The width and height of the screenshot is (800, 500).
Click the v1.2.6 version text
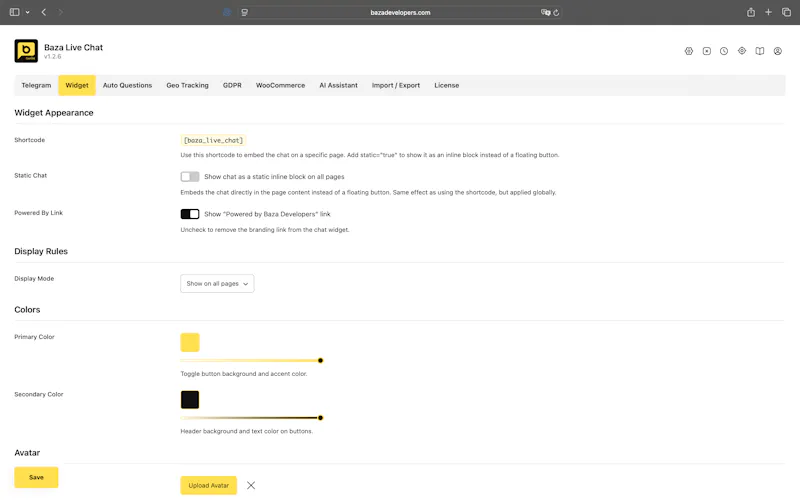click(53, 57)
